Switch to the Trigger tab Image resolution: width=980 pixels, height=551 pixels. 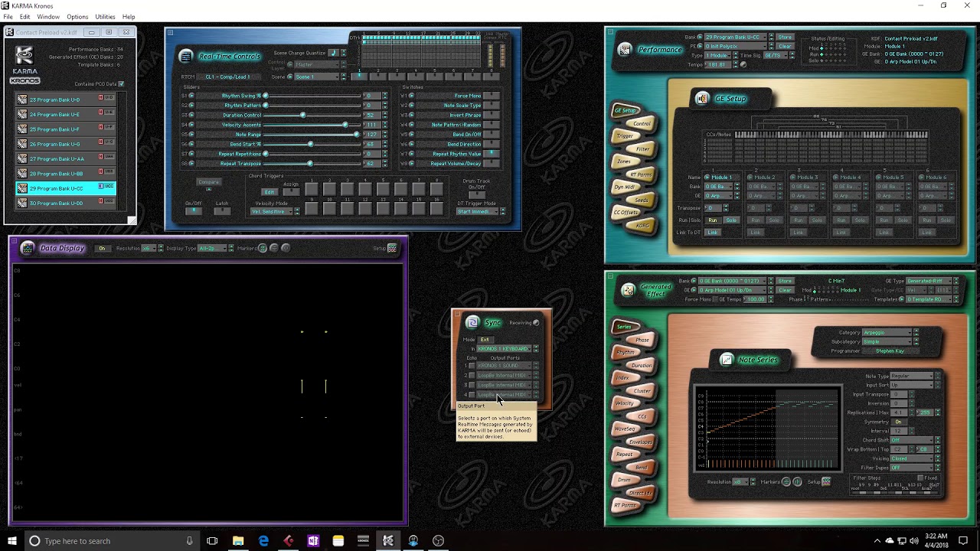pyautogui.click(x=626, y=135)
